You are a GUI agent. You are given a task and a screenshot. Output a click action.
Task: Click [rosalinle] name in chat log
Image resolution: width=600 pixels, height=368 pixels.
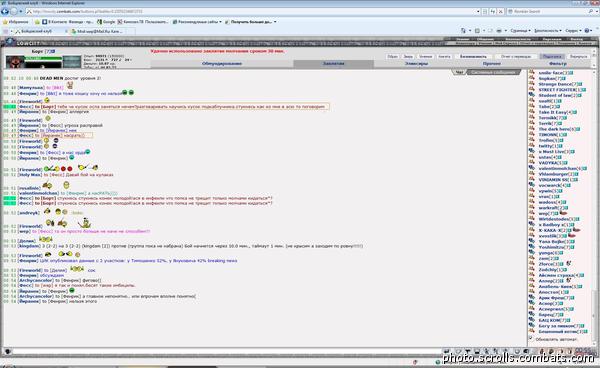click(x=29, y=188)
